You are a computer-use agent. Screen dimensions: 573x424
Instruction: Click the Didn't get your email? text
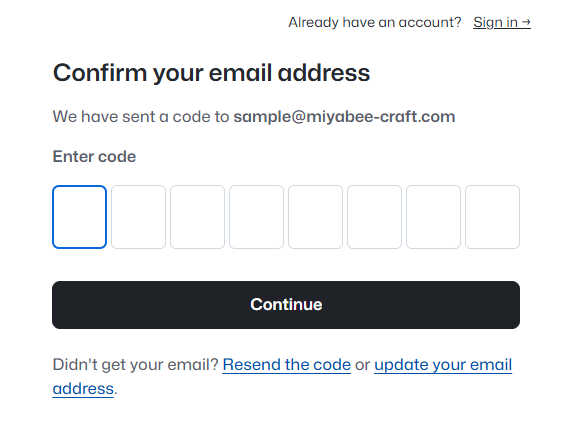pos(136,365)
